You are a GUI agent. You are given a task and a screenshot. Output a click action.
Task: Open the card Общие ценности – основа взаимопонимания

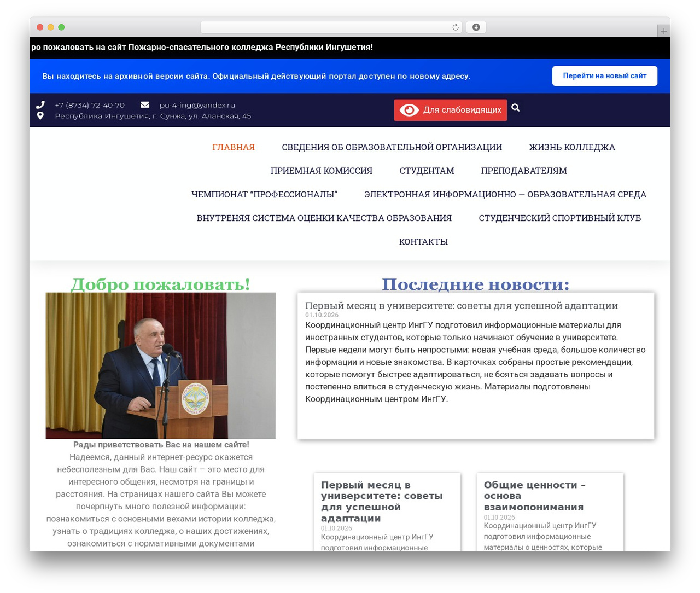click(534, 496)
